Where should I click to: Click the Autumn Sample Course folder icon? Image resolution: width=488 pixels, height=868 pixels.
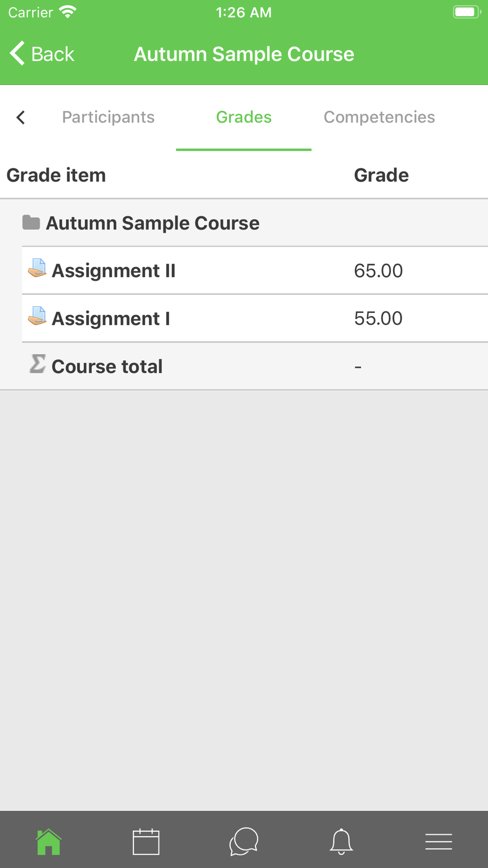(31, 223)
